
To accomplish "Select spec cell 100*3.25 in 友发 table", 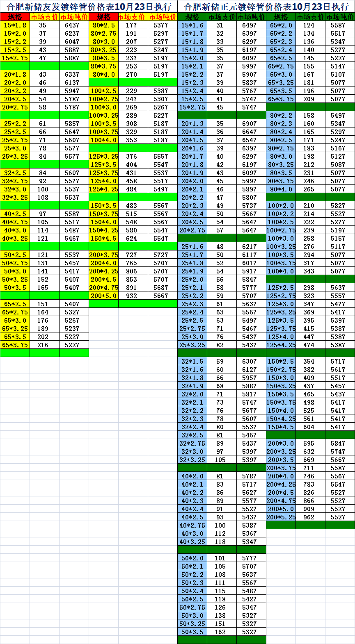I will pos(104,115).
